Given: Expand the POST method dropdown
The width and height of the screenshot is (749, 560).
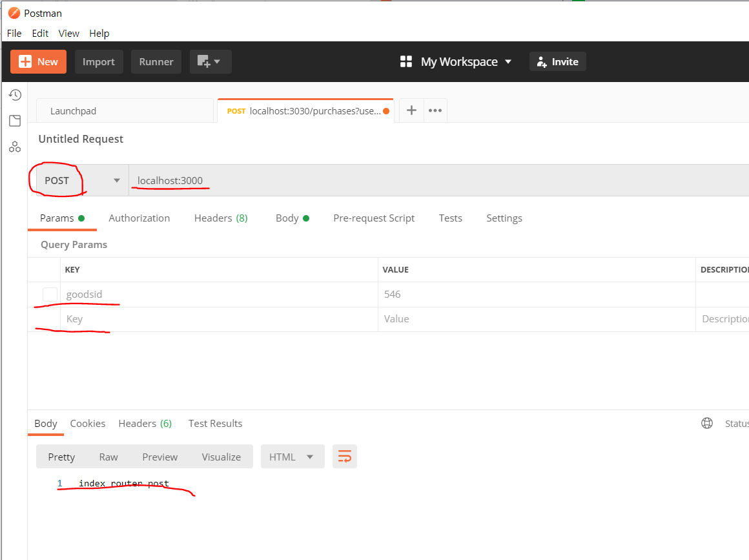Looking at the screenshot, I should click(x=117, y=180).
